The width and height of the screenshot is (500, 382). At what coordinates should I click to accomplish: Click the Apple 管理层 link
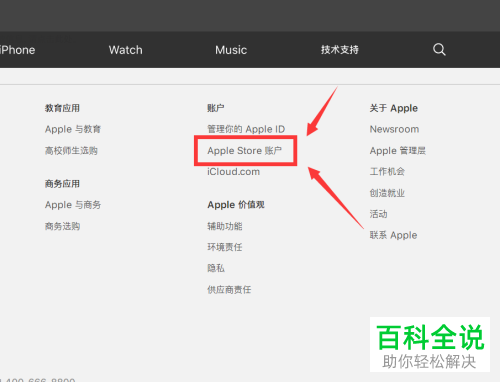tap(398, 151)
